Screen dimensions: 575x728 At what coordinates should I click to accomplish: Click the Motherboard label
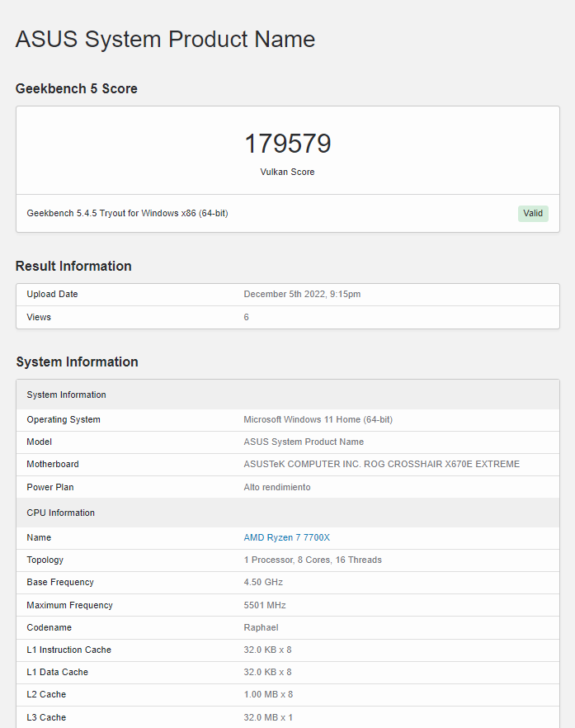53,464
